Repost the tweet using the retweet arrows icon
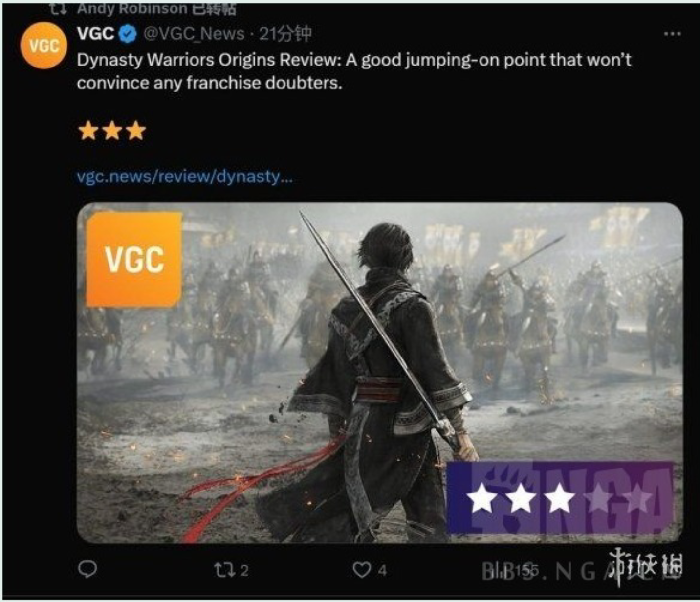 224,569
